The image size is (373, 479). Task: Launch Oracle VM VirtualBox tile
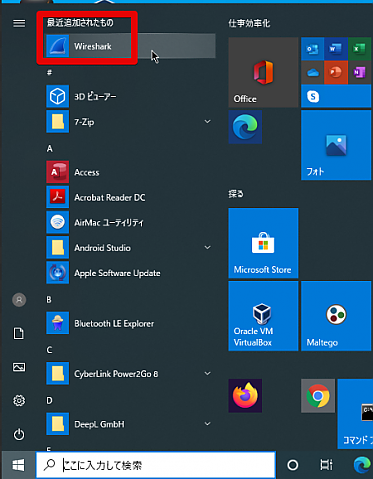[263, 316]
